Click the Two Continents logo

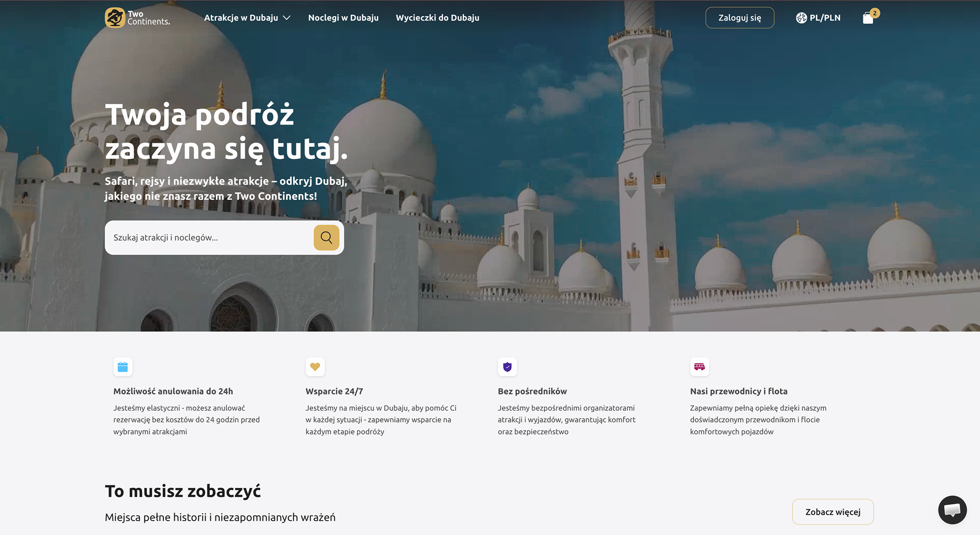pos(137,18)
